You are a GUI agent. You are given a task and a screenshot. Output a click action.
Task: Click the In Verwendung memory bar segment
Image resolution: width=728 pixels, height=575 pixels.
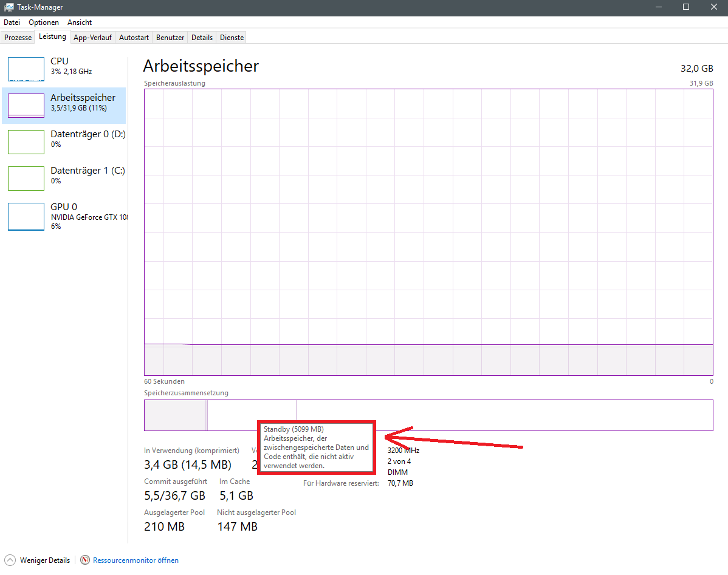pos(173,415)
